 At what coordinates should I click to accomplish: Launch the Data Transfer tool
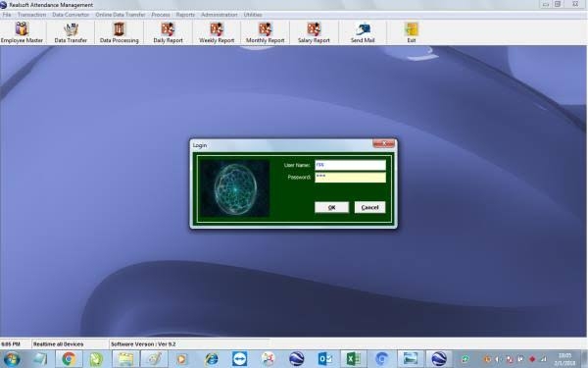[x=71, y=32]
